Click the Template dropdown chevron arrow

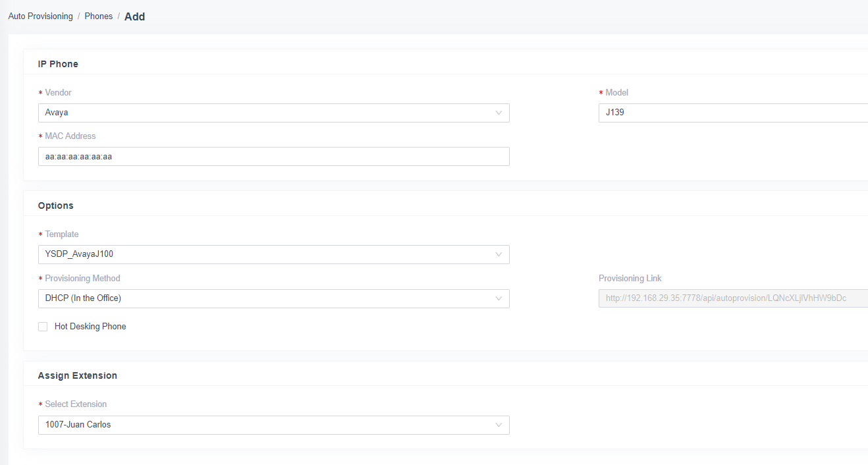[499, 254]
